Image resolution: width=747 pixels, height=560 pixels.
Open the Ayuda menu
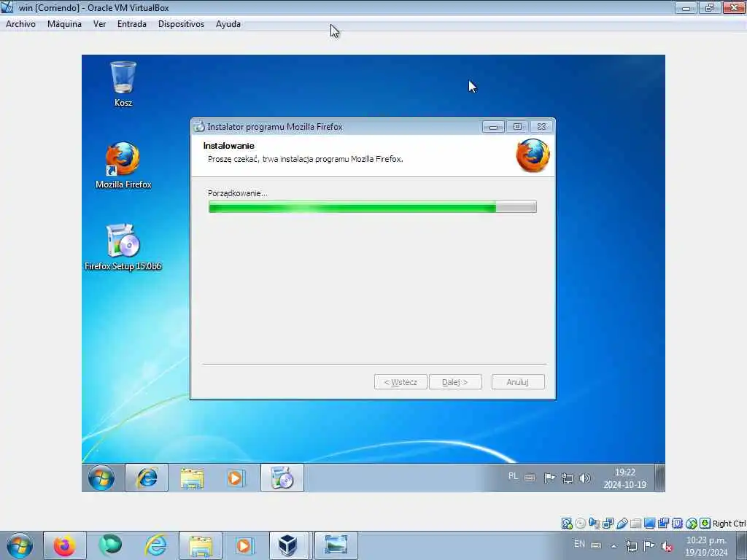[x=228, y=24]
